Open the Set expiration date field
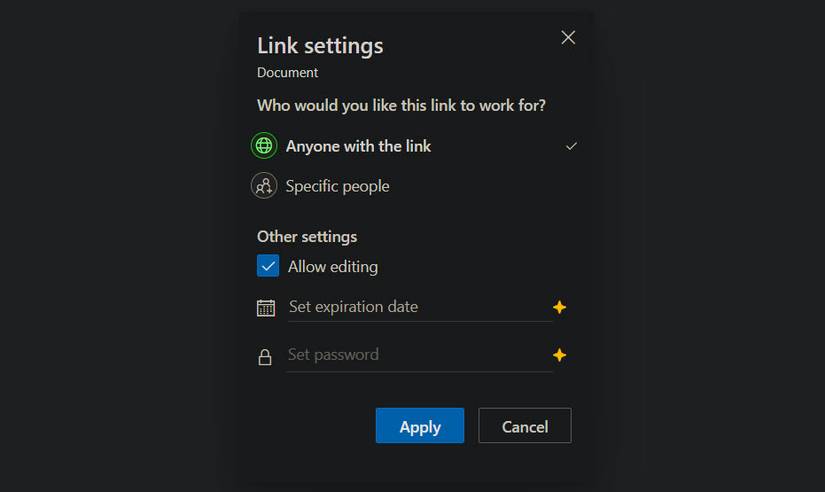 (x=419, y=307)
